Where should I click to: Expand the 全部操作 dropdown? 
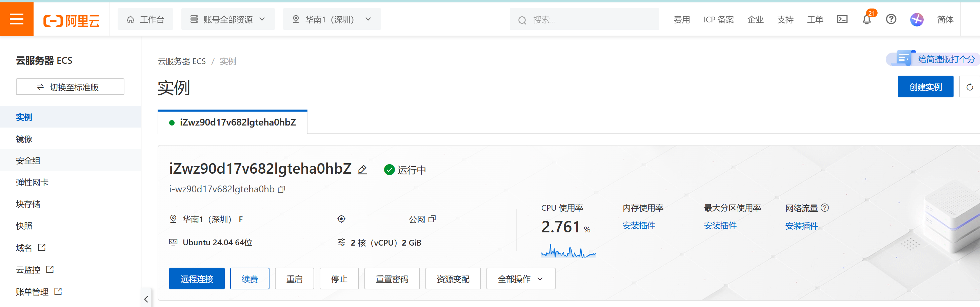click(x=520, y=279)
